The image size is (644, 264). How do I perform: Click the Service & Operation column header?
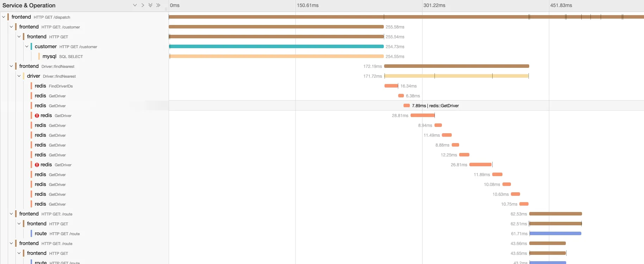pos(29,5)
